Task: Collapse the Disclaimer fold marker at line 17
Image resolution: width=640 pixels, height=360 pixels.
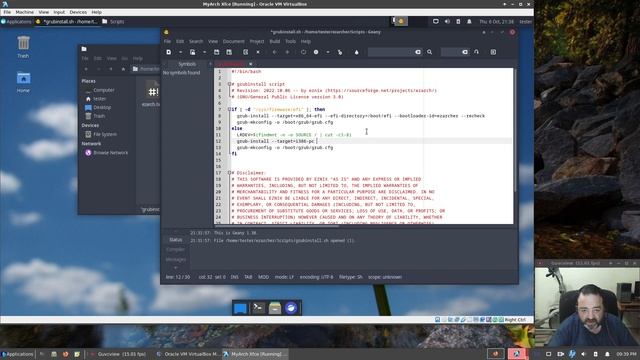Action: (229, 173)
